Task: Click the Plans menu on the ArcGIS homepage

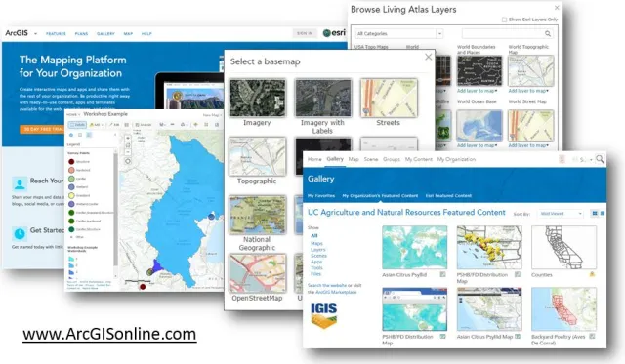Action: 81,34
